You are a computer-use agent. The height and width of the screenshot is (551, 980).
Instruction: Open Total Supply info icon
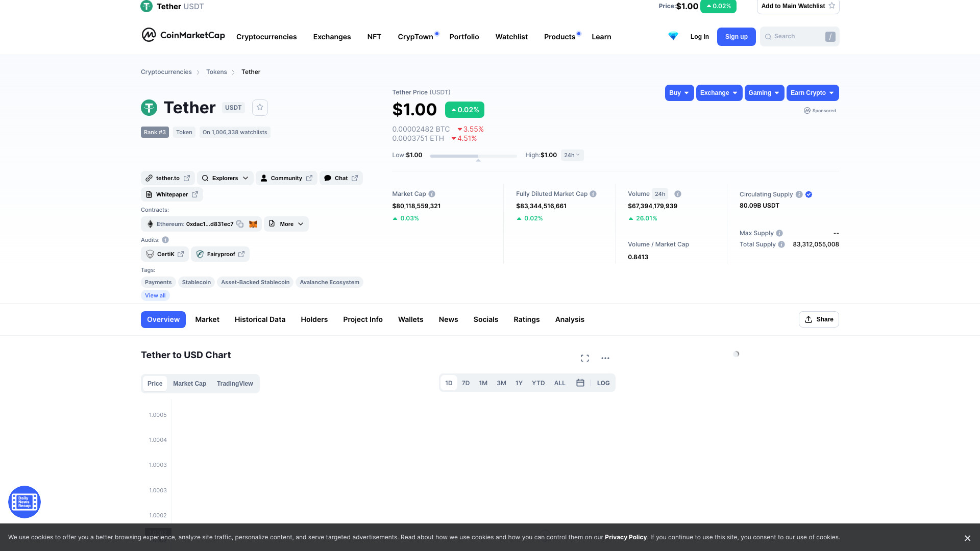coord(781,244)
